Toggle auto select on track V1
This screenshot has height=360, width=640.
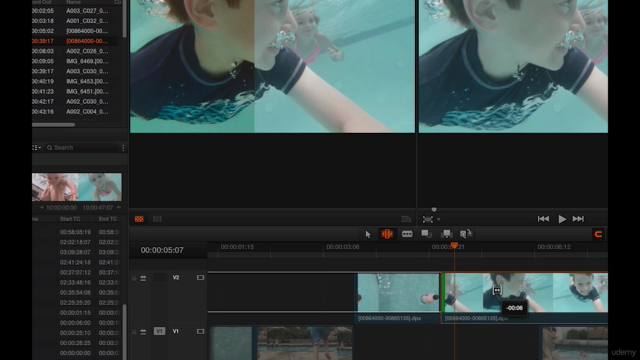[x=143, y=331]
